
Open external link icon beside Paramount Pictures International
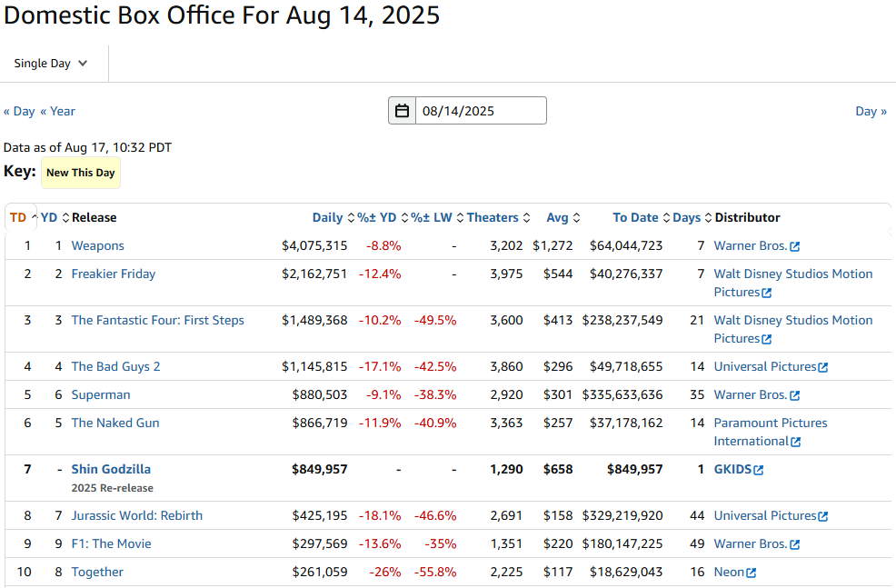795,442
